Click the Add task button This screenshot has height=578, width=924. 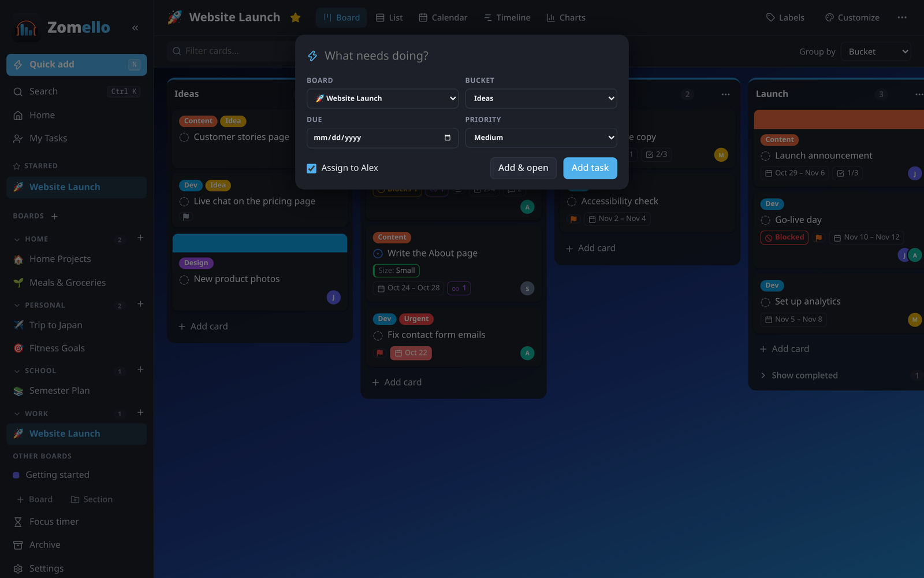coord(590,168)
